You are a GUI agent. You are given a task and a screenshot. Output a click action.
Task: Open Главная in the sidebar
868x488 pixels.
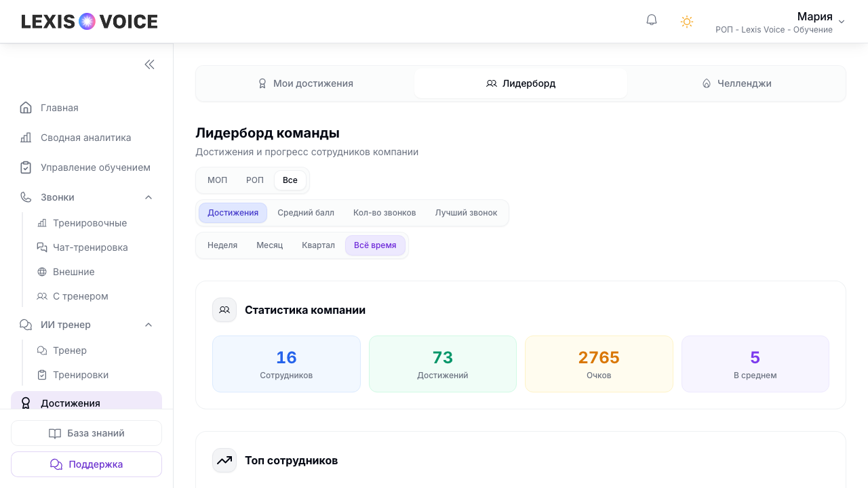[86, 108]
